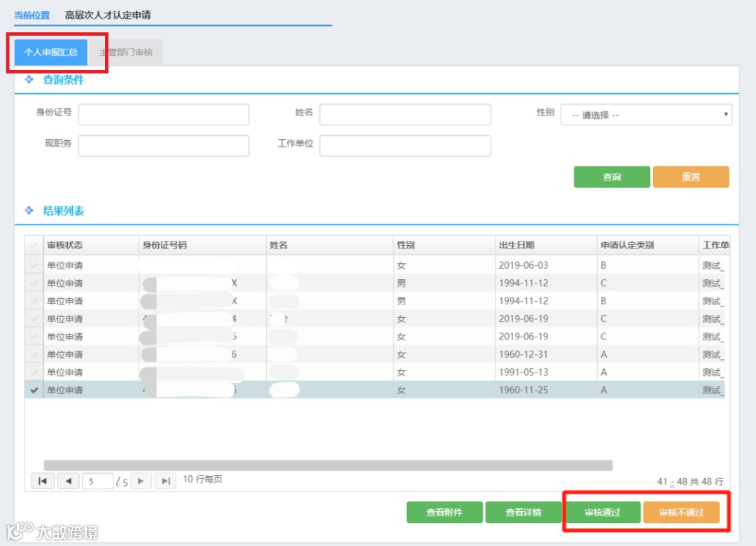Click the 查询条件 section icon
Viewport: 756px width, 546px height.
pos(29,80)
